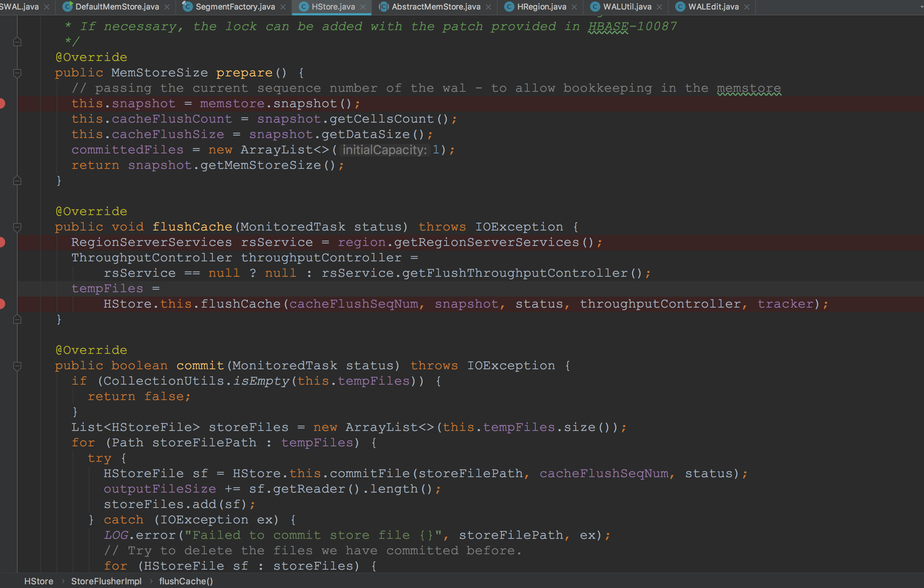
Task: Click the DefaultMemStore.java class icon
Action: 68,6
